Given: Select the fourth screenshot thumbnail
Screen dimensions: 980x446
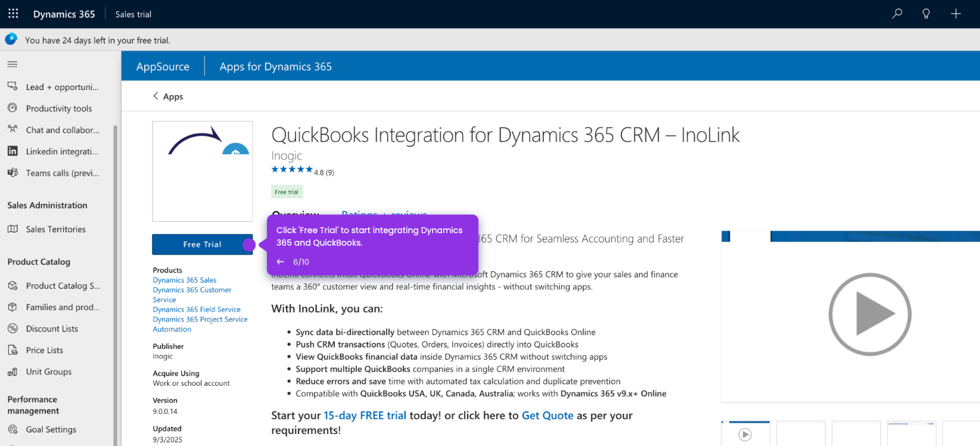Looking at the screenshot, I should pyautogui.click(x=911, y=433).
